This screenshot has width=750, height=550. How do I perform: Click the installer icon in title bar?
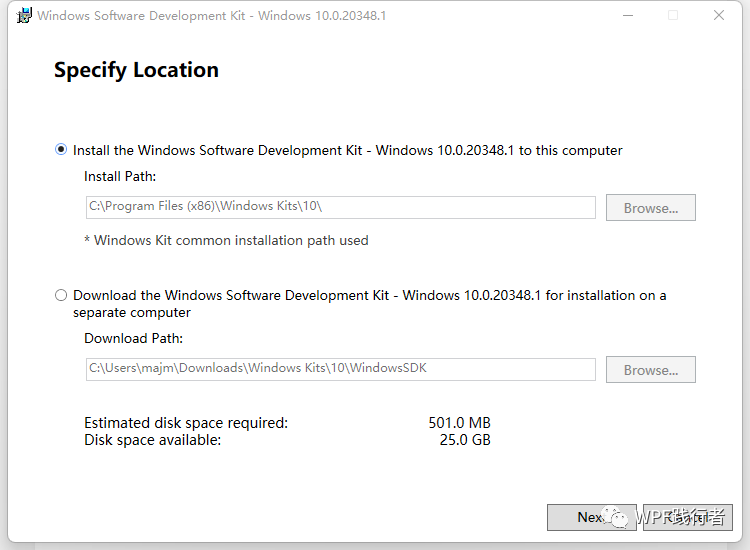(x=23, y=16)
